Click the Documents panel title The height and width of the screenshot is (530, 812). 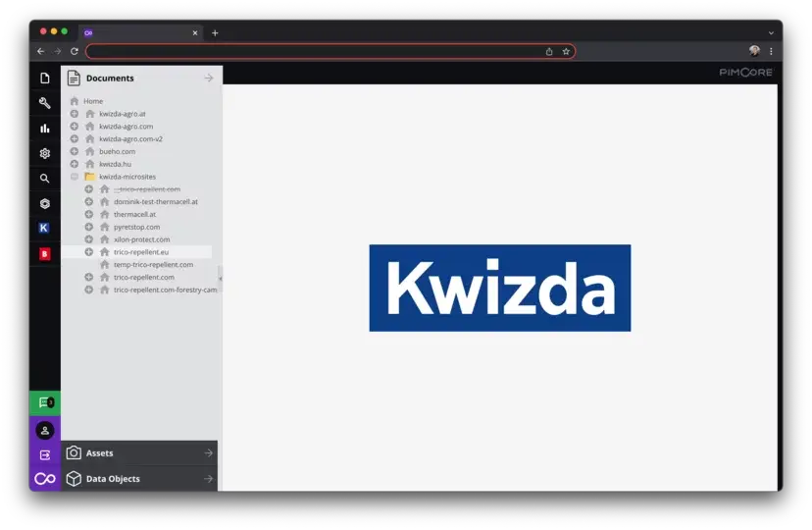click(110, 79)
